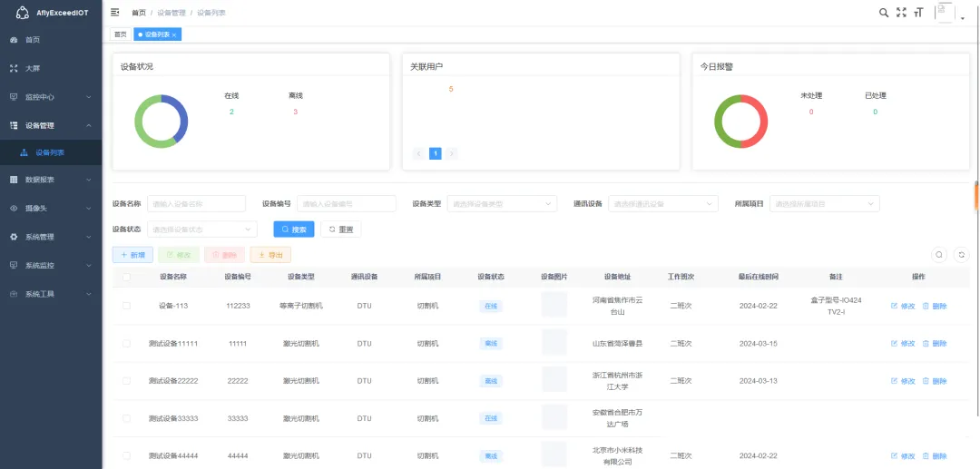Click the 大屏 fullscreen icon in sidebar

click(14, 69)
